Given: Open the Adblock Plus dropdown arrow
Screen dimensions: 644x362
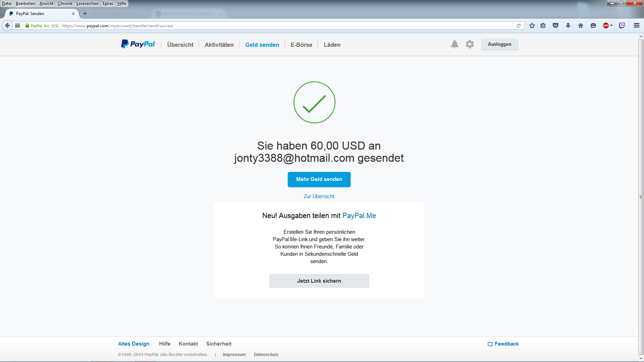Looking at the screenshot, I should [x=611, y=26].
